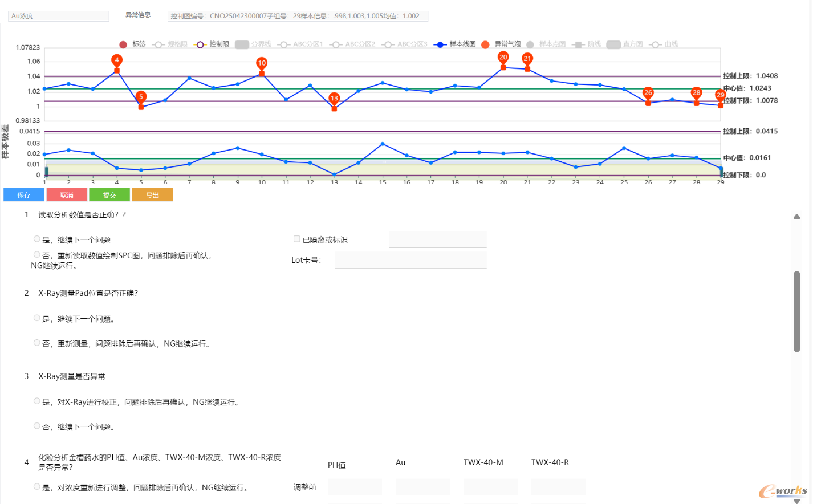Check the 已隔离或标识 checkbox

(296, 239)
